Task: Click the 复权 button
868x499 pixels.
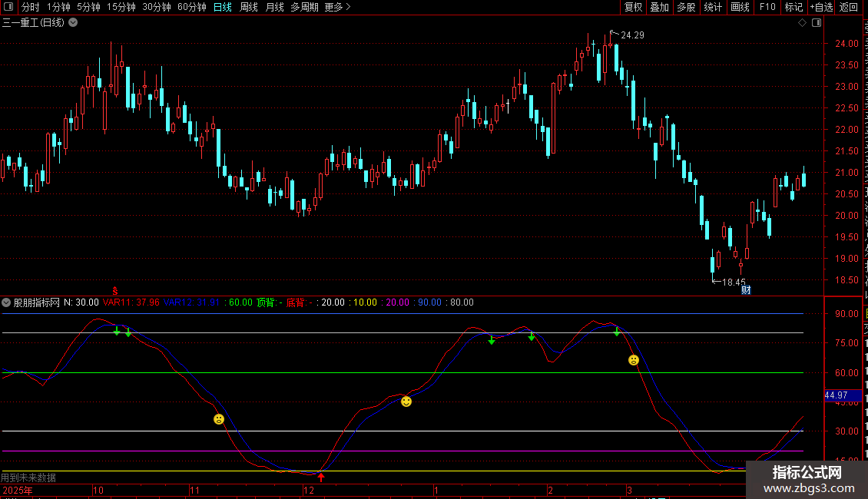Action: click(x=633, y=7)
